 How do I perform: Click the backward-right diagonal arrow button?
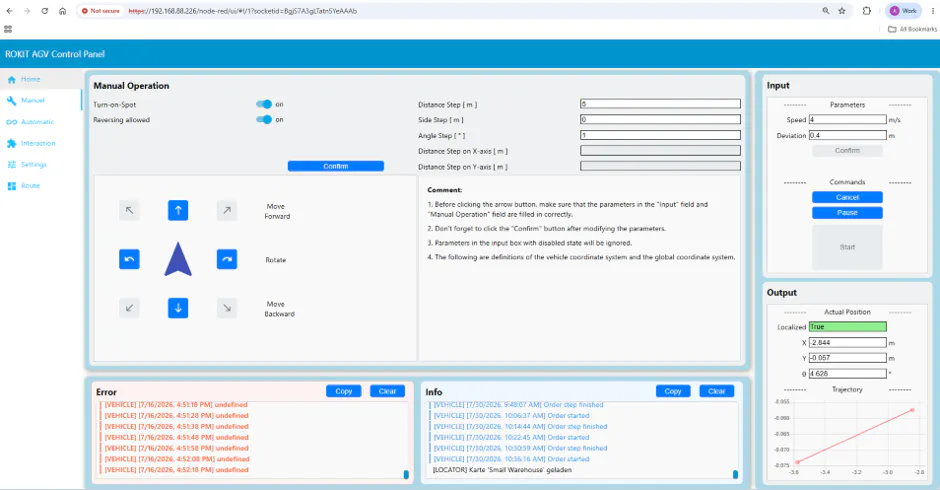[227, 308]
